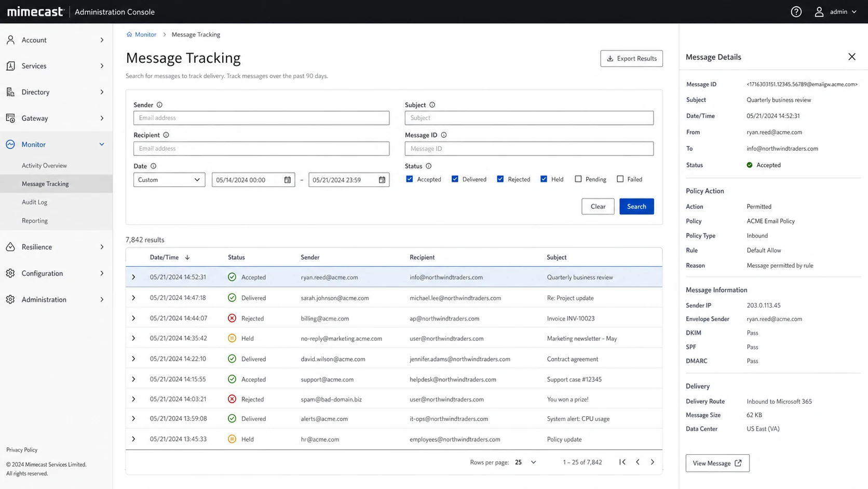Uncheck the Delivered status checkbox
868x489 pixels.
coord(455,179)
